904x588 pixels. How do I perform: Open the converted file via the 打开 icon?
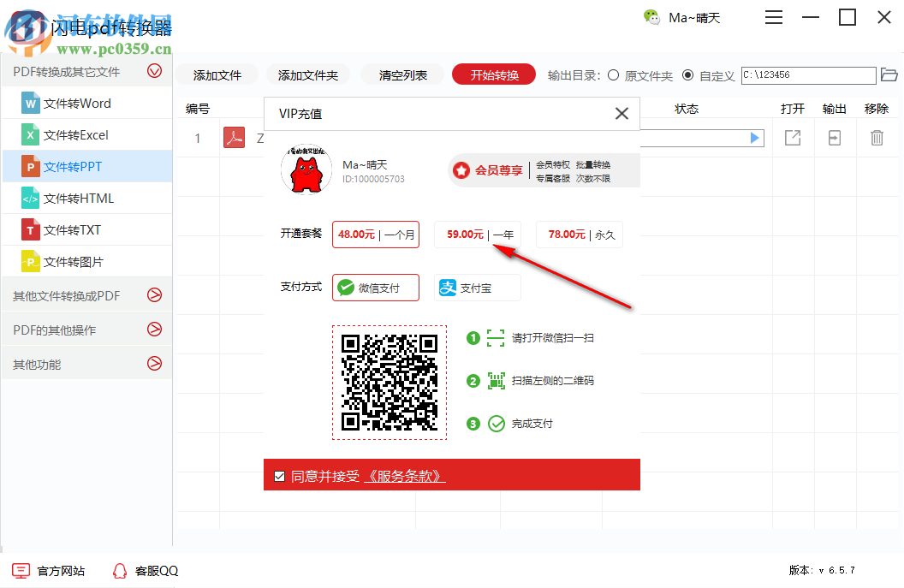[792, 137]
